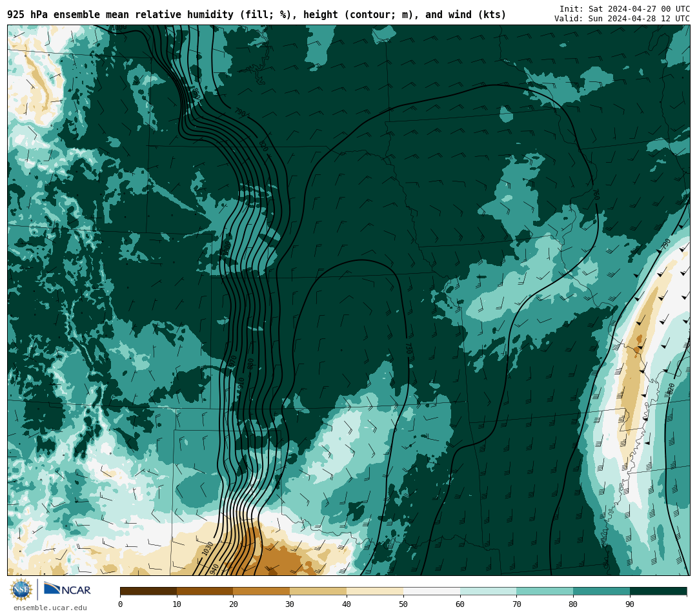Click the colorbar tick label '70'
Screen dimensions: 697x616
click(x=516, y=604)
